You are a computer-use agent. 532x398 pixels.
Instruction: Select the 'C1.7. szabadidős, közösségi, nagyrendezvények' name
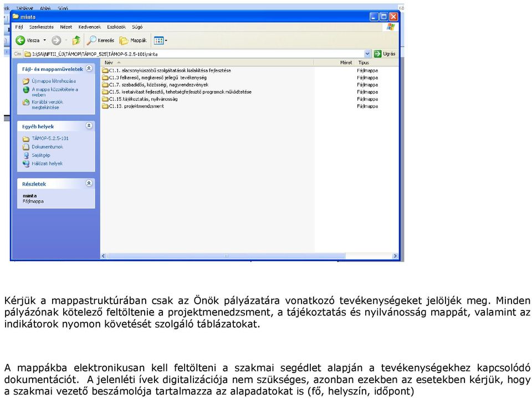pos(159,85)
